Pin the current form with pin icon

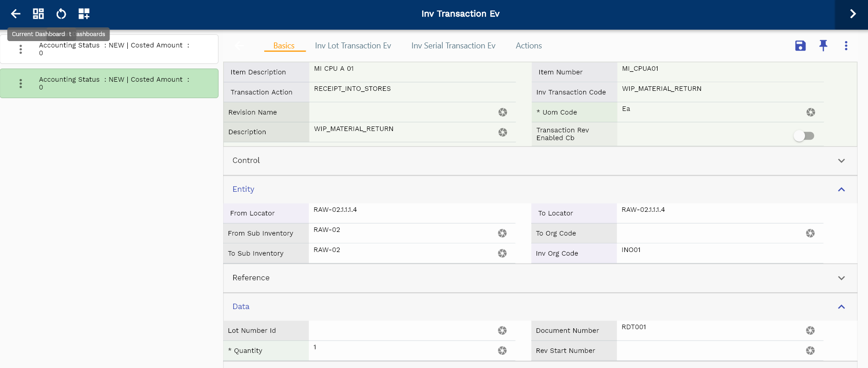point(823,46)
